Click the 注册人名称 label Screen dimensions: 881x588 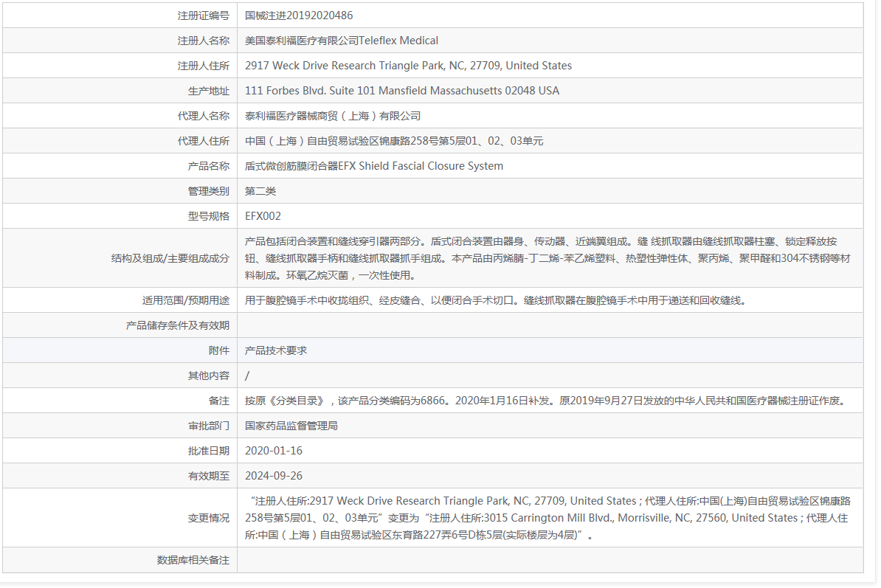204,41
